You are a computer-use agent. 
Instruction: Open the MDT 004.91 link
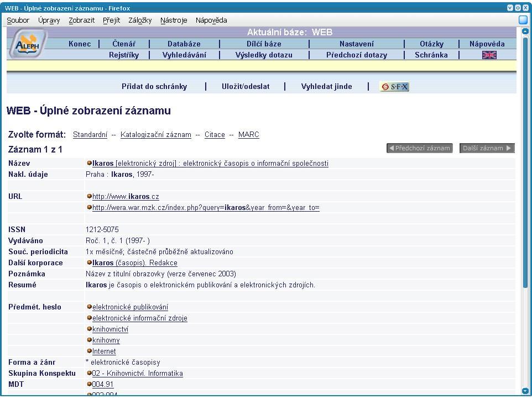(103, 385)
